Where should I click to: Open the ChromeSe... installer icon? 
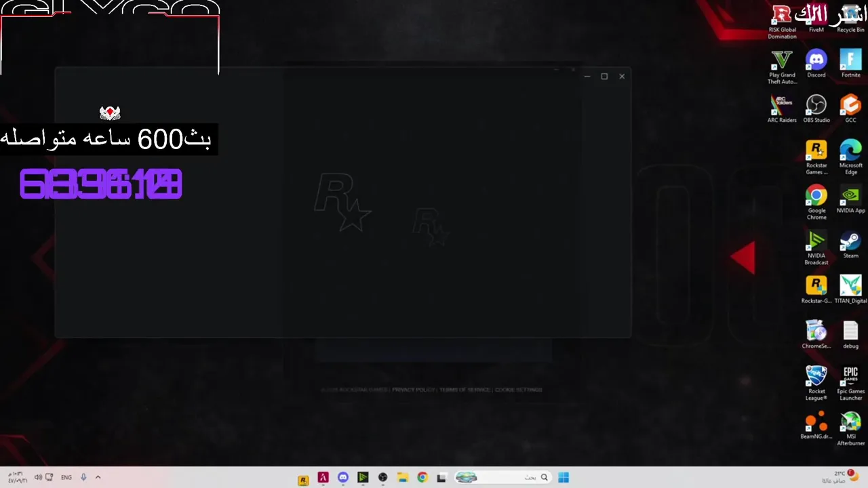coord(816,335)
